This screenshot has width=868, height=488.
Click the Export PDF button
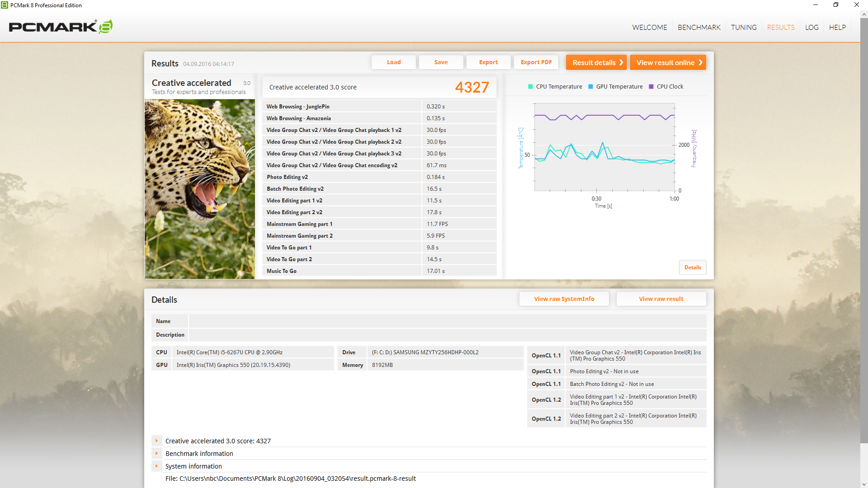[536, 62]
